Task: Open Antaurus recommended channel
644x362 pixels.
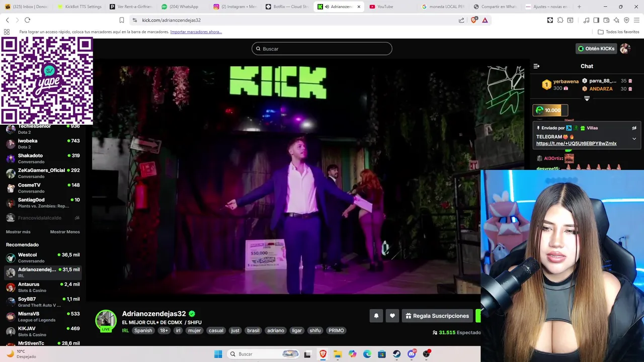Action: (x=43, y=287)
